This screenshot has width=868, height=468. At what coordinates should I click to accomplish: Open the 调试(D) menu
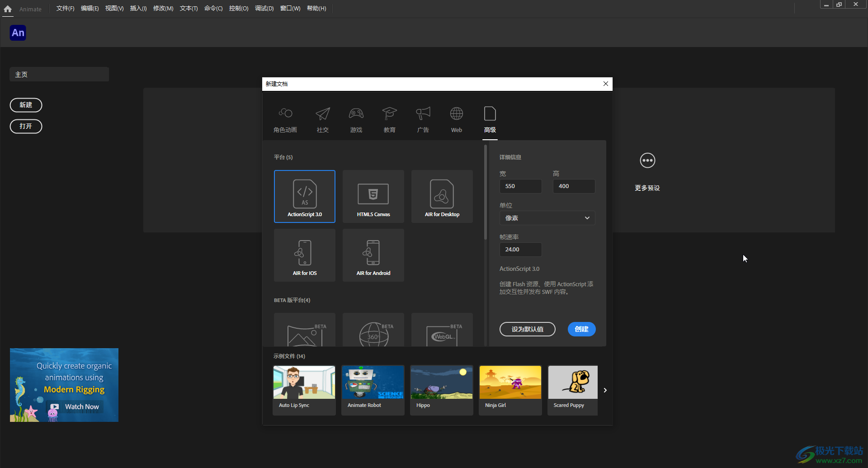tap(264, 9)
